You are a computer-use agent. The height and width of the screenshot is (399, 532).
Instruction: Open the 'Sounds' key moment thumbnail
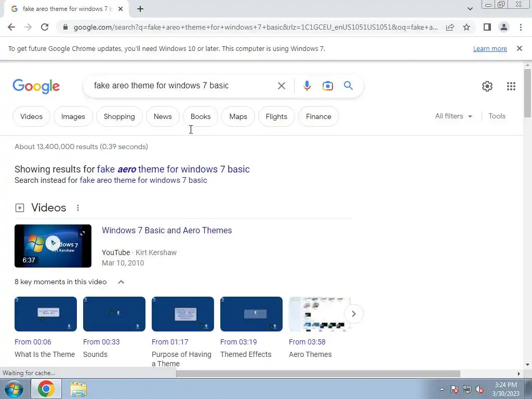tap(114, 314)
